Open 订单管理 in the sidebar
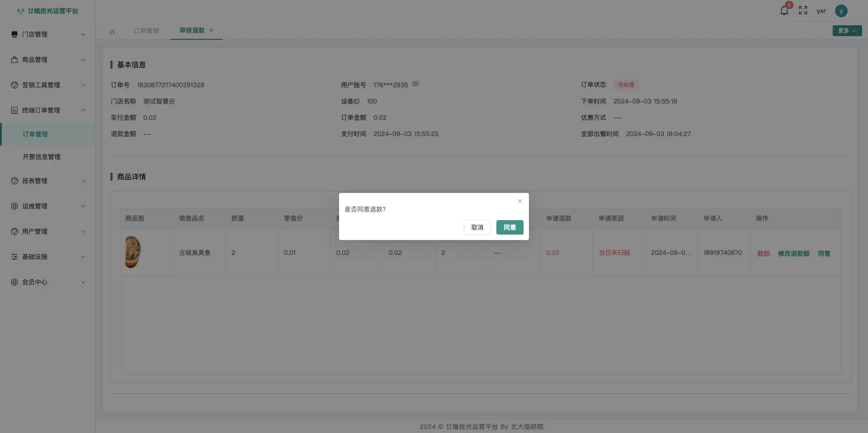Image resolution: width=868 pixels, height=433 pixels. tap(47, 134)
